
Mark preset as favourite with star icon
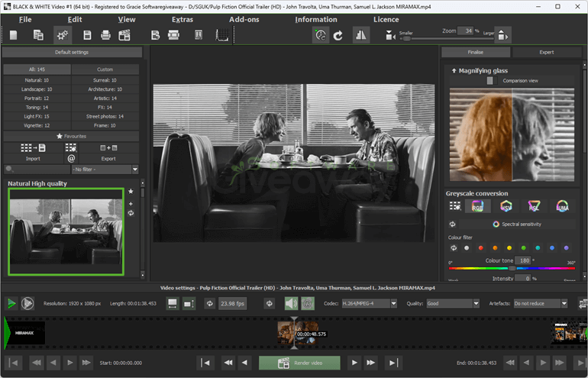(131, 192)
